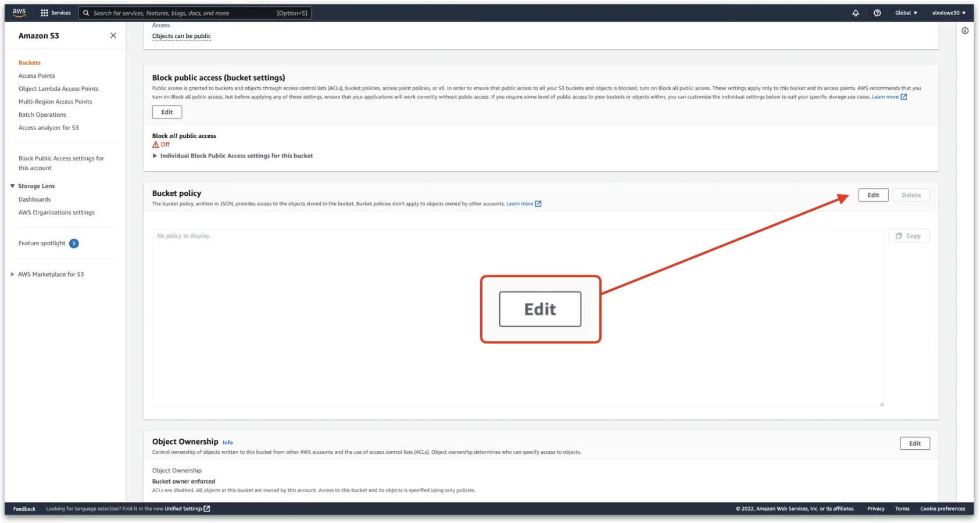
Task: Click inside the bucket policy text area
Action: coord(518,318)
